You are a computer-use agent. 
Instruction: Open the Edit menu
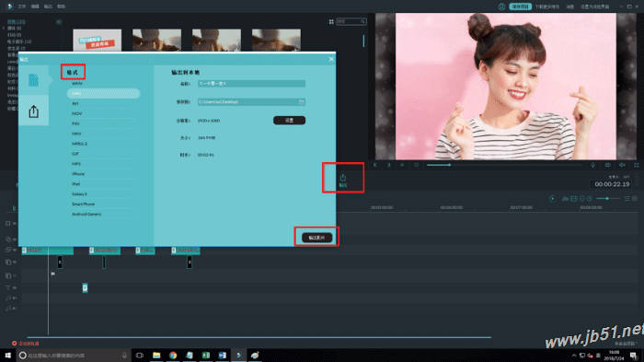pos(35,6)
